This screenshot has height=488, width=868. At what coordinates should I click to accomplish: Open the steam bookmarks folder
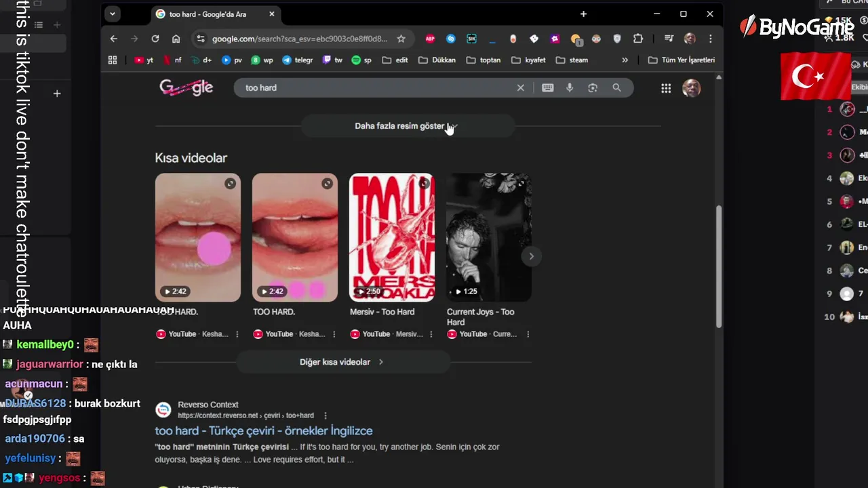572,60
